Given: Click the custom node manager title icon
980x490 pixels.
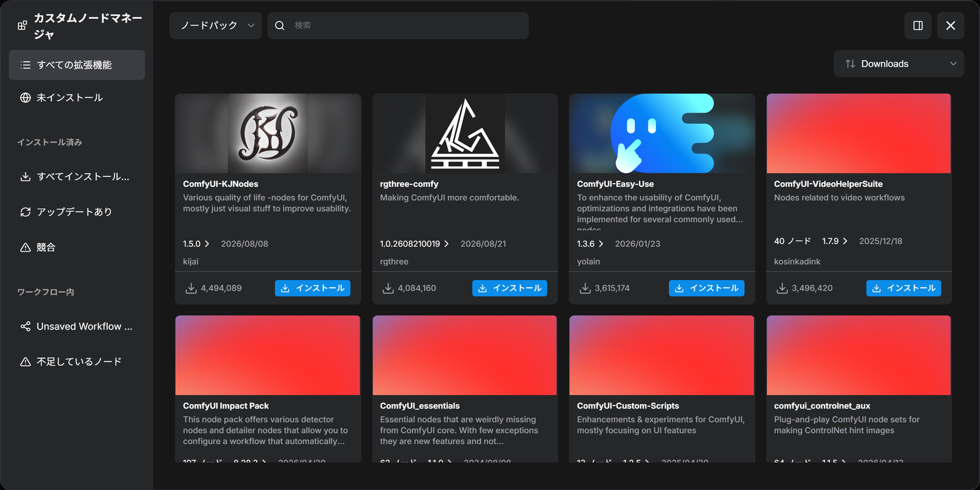Looking at the screenshot, I should tap(22, 26).
